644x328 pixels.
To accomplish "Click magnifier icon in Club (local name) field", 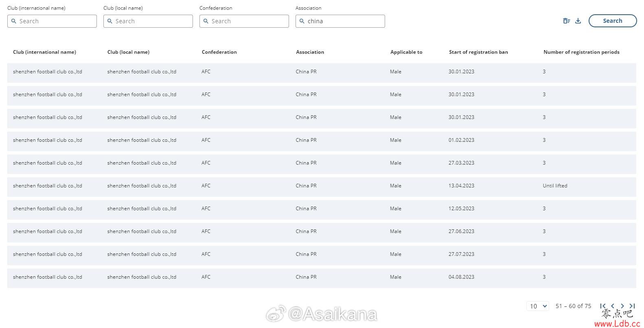I will pyautogui.click(x=110, y=21).
